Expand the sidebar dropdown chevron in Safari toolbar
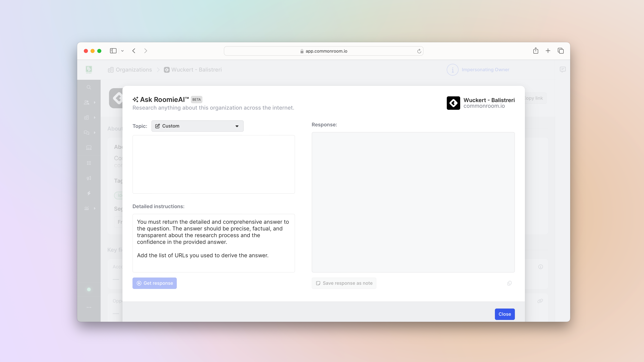Screen dimensions: 644x362 122,51
